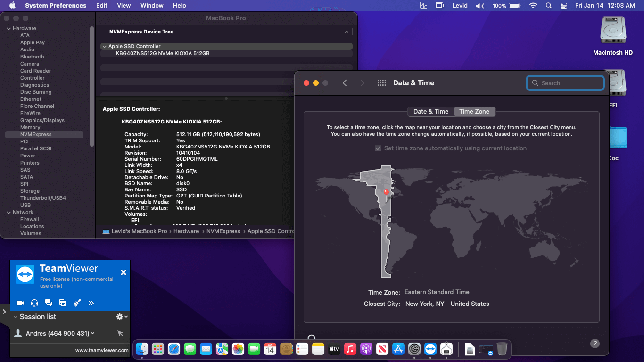
Task: Open the View menu
Action: click(124, 6)
